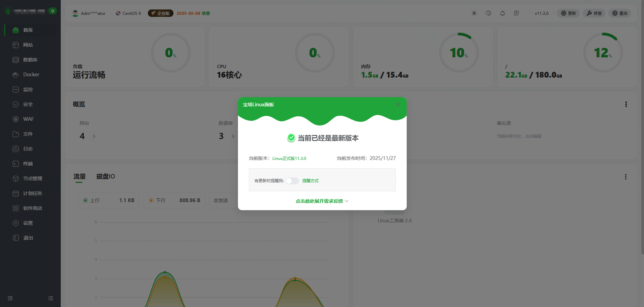Open Docker from the sidebar
The width and height of the screenshot is (644, 307).
[31, 75]
